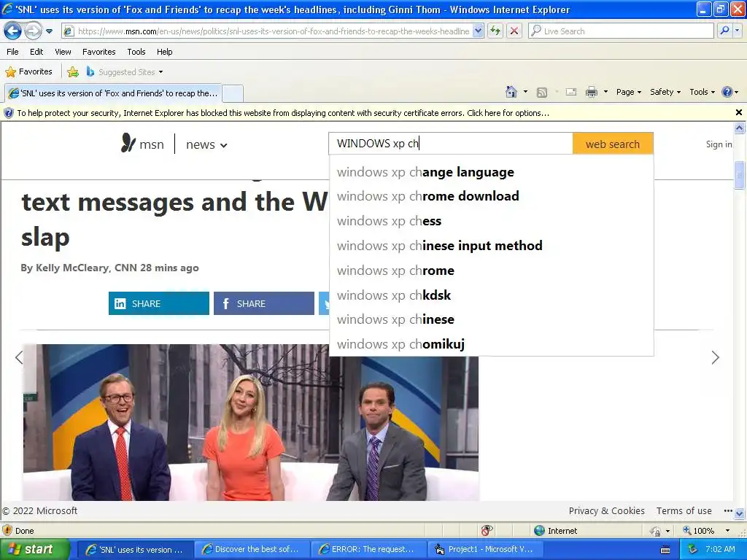Screen dimensions: 747x560
Task: Pick the plain 'windows xp chinese' suggestion
Action: 491,319
